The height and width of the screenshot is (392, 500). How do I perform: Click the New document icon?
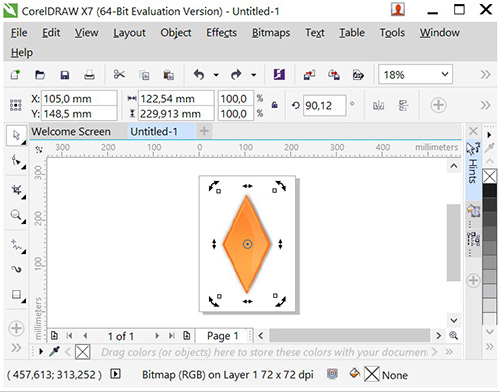click(15, 74)
